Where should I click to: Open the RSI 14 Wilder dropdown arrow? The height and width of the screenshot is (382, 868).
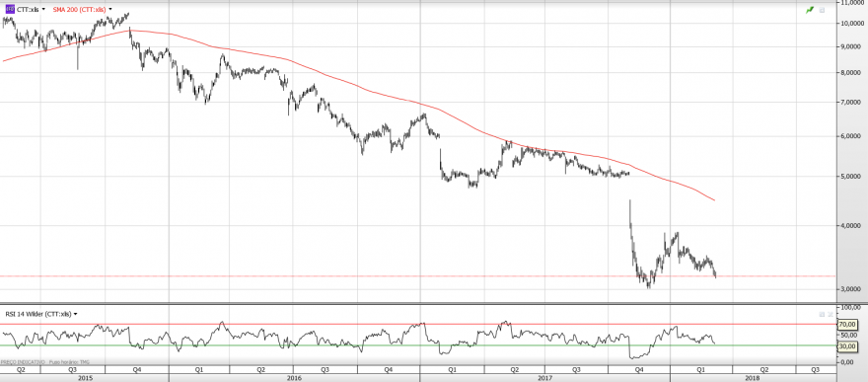coord(75,314)
